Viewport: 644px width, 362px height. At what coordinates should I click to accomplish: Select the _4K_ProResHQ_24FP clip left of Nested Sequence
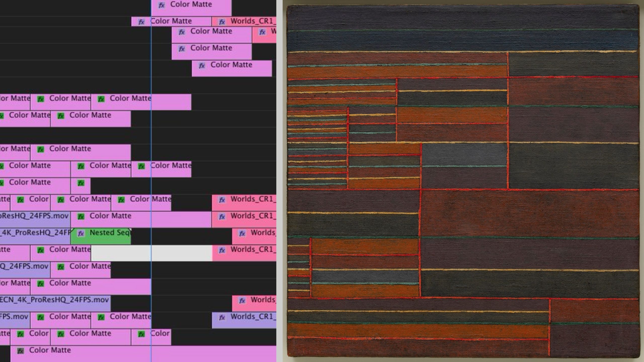(x=35, y=236)
